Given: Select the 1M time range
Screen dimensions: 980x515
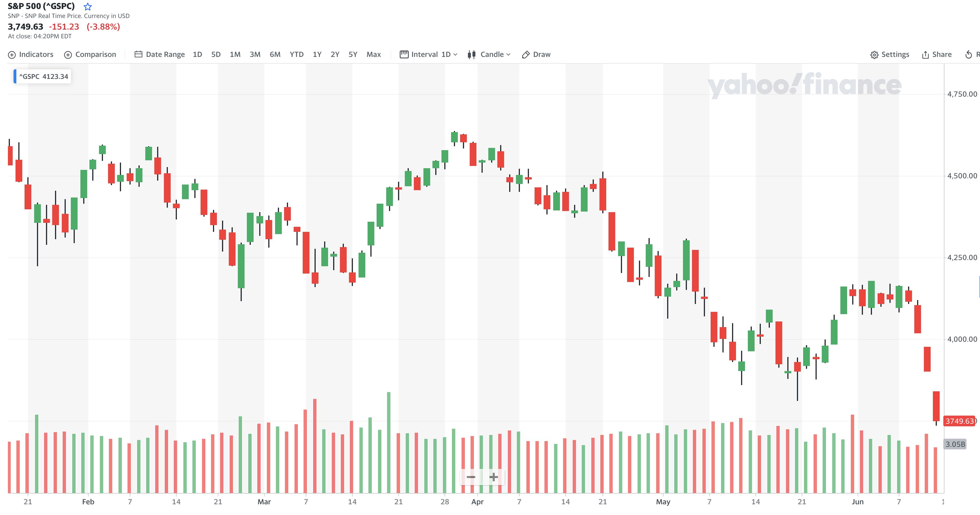Looking at the screenshot, I should [235, 54].
